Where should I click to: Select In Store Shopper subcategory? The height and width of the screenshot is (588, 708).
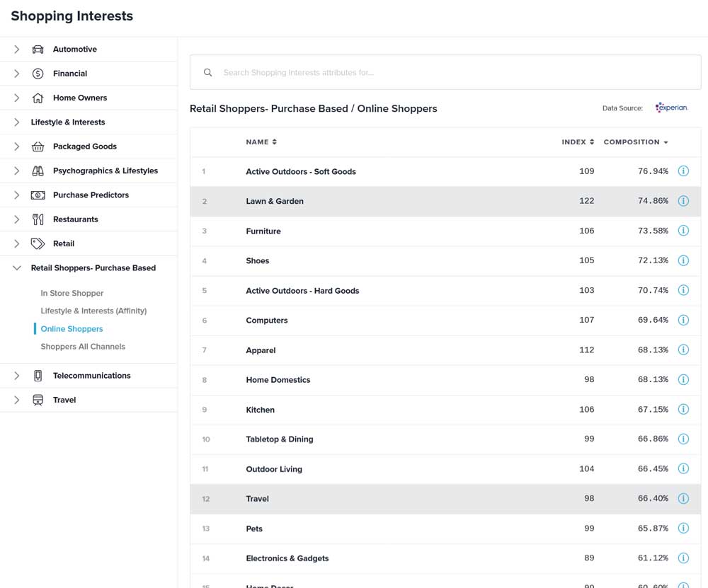click(x=72, y=293)
